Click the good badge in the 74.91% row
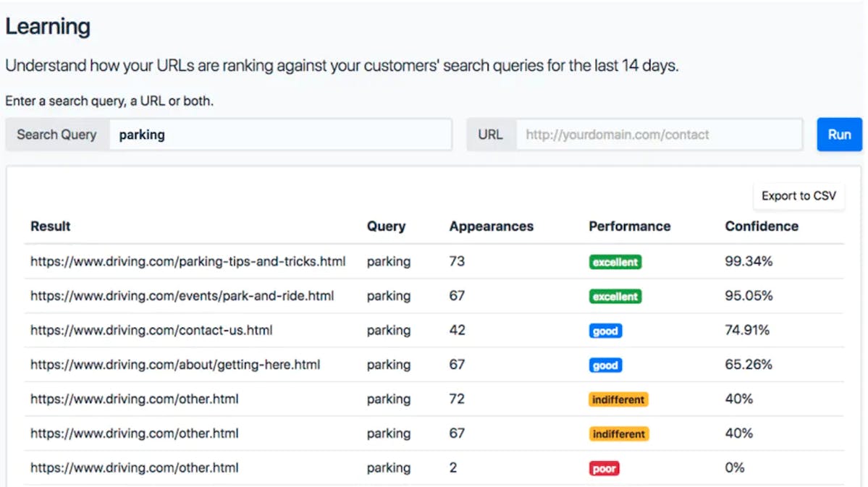The image size is (868, 487). pos(605,331)
